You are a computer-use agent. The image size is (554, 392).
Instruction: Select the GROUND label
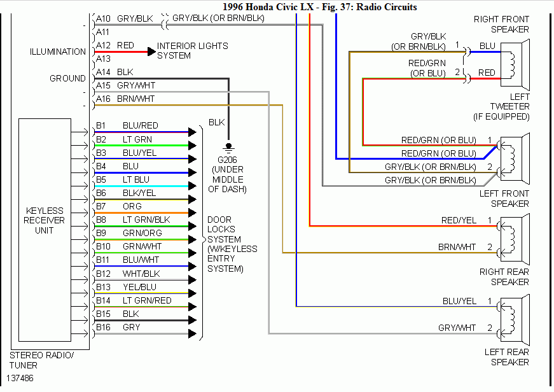(66, 78)
